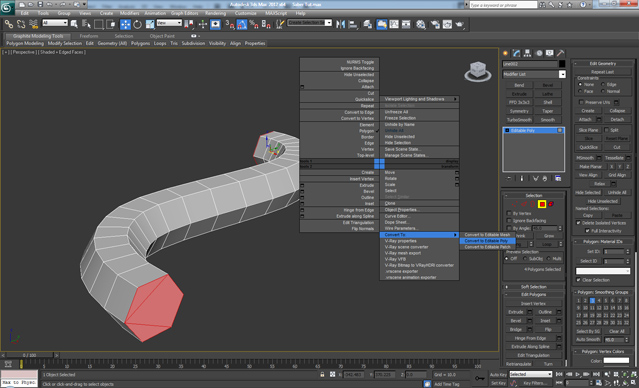The width and height of the screenshot is (639, 388).
Task: Toggle the Percent Snap icon
Action: pos(254,24)
